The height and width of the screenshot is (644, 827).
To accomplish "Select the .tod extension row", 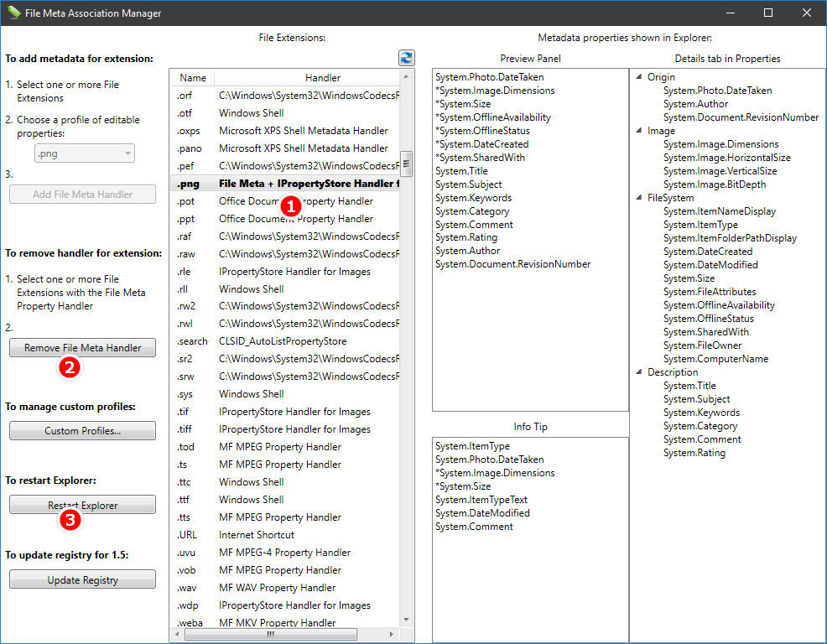I will pos(285,447).
